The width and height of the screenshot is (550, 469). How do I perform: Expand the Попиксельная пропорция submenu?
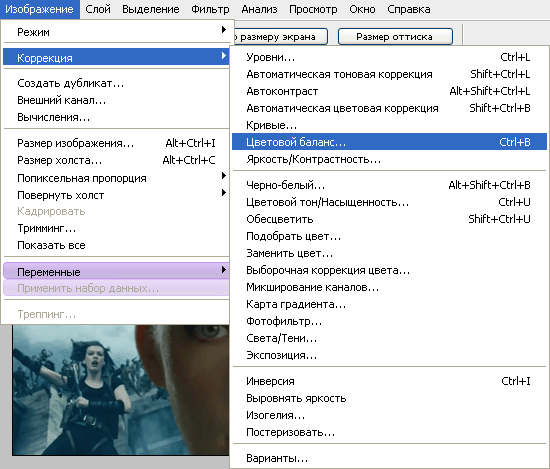click(x=116, y=178)
